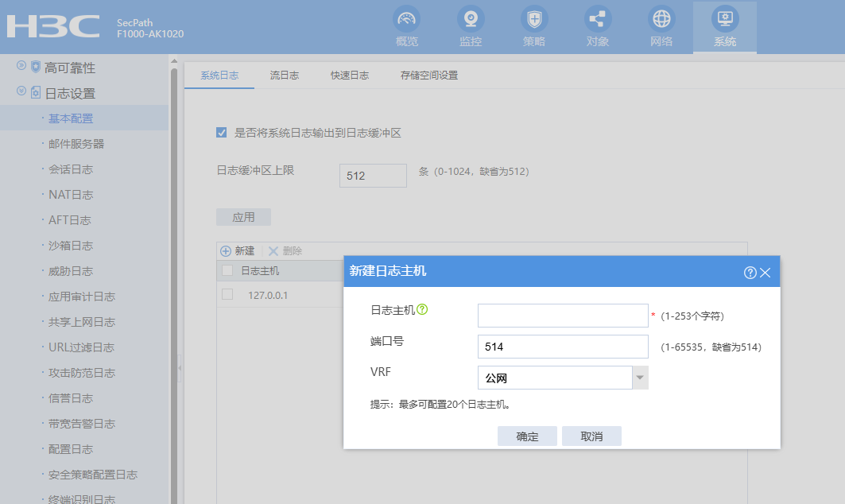Viewport: 845px width, 504px height.
Task: Check the 127.0.0.1 row checkbox
Action: (227, 294)
